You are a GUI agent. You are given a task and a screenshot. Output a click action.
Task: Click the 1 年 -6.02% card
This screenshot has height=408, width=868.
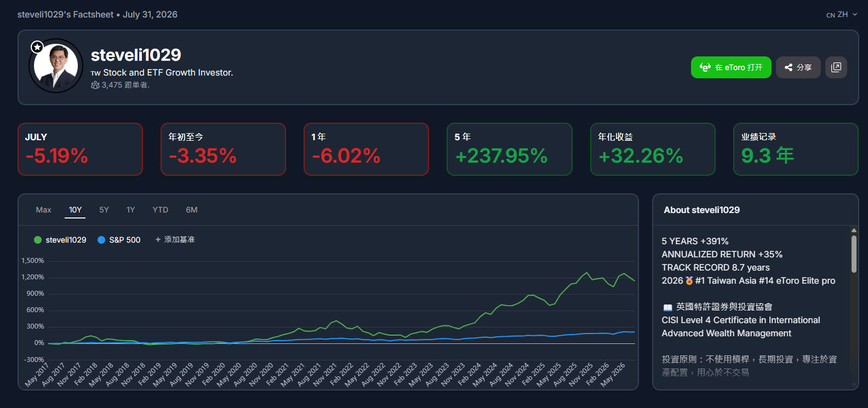366,150
